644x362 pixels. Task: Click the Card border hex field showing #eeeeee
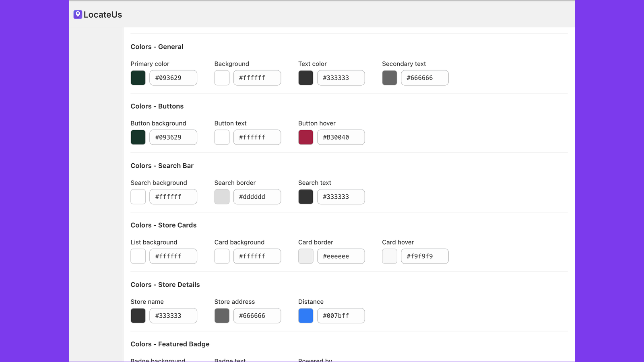pos(341,256)
